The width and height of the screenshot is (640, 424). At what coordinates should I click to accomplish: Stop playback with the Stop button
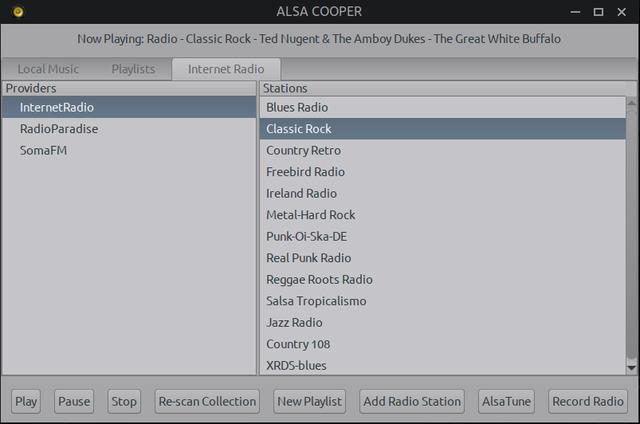[124, 401]
